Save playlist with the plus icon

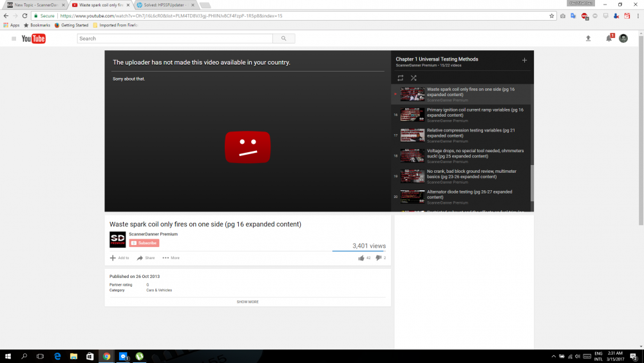coord(524,60)
